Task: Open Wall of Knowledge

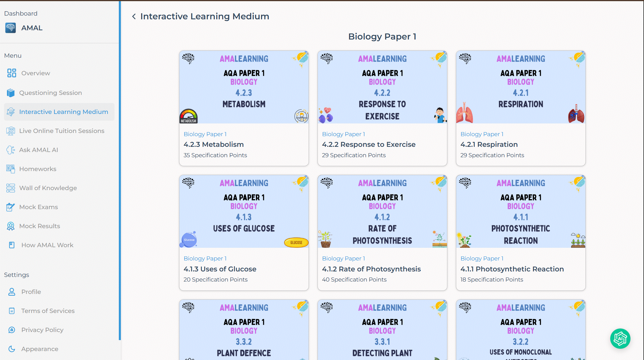Action: pyautogui.click(x=59, y=188)
